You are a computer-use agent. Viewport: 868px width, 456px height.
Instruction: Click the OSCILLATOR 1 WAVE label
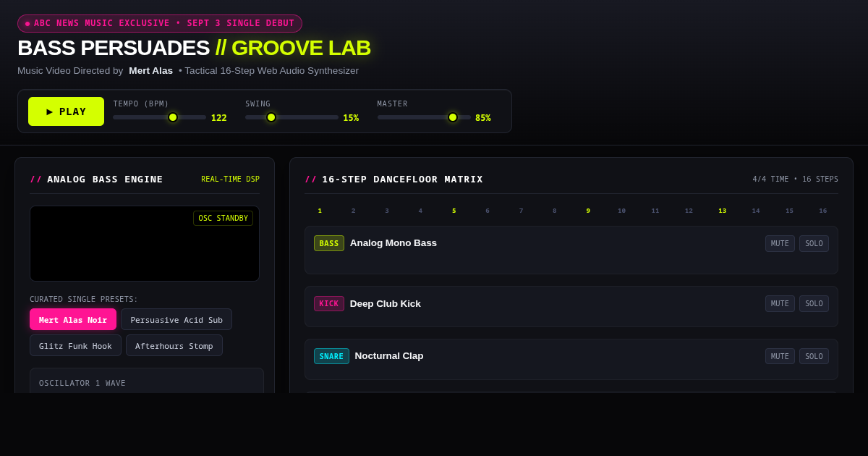[x=82, y=383]
